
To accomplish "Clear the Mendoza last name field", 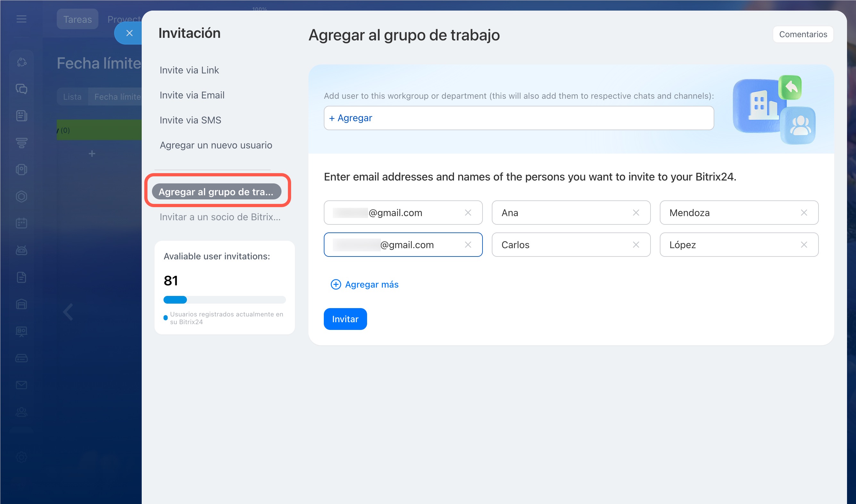I will [x=804, y=213].
